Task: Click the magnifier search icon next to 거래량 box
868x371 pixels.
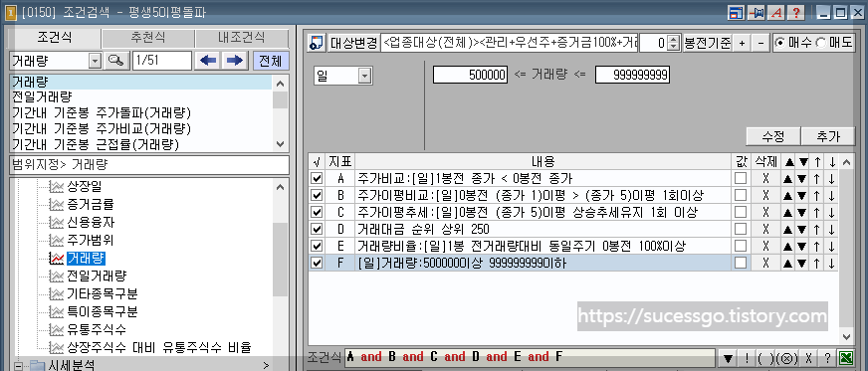Action: coord(115,61)
